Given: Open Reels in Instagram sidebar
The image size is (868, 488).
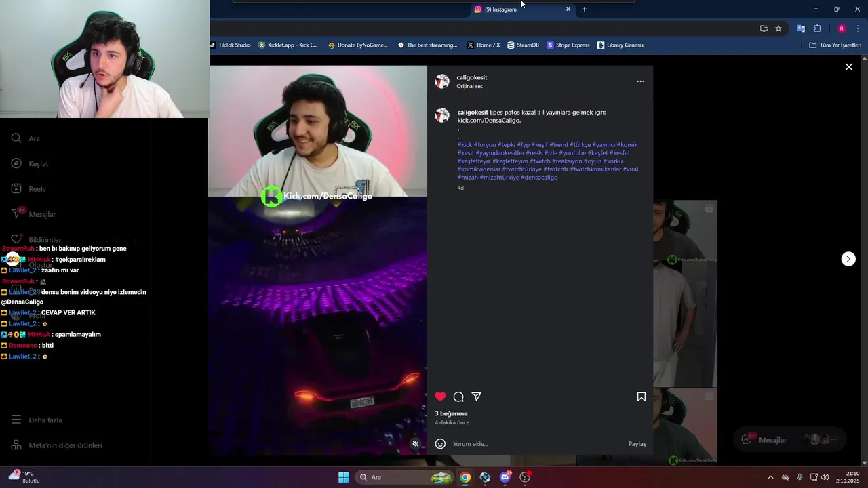Looking at the screenshot, I should (x=28, y=189).
